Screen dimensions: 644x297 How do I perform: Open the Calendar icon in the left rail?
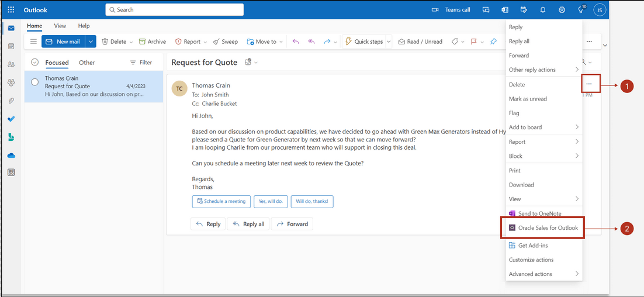coord(11,46)
